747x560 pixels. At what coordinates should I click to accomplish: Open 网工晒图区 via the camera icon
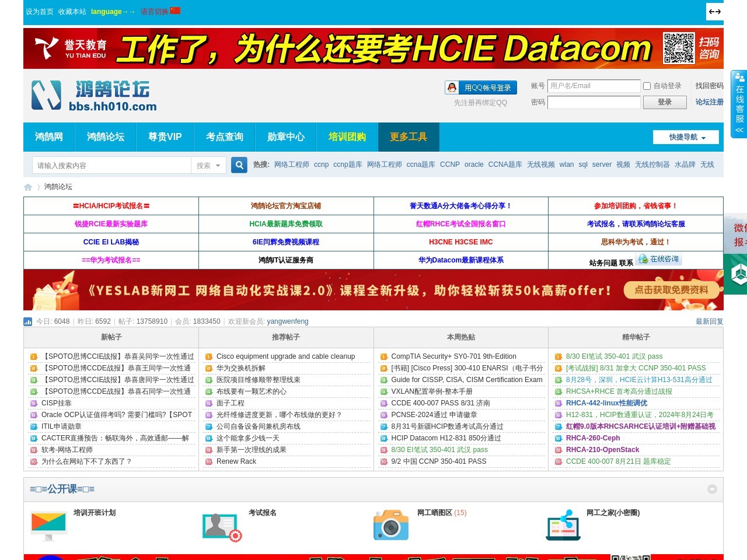pos(390,524)
